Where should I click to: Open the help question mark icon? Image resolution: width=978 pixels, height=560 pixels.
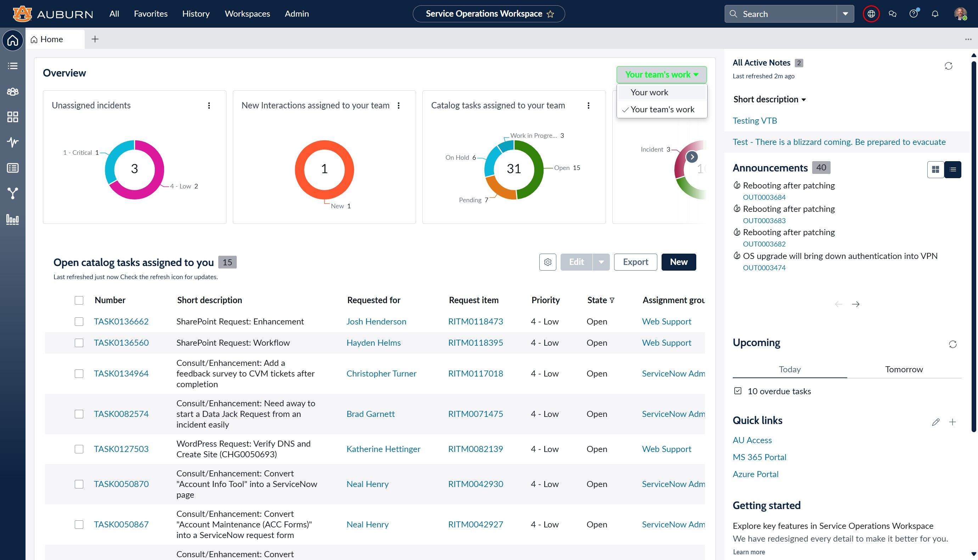[x=914, y=14]
